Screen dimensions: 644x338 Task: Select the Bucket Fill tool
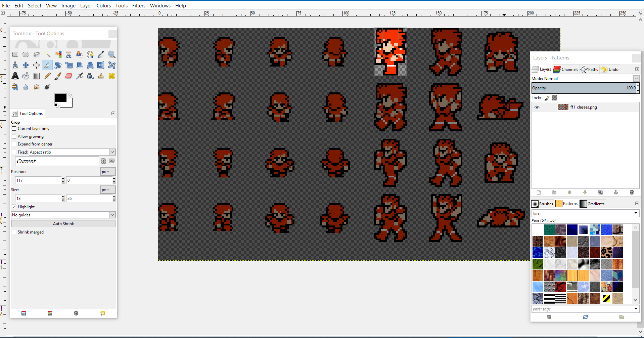coord(26,76)
